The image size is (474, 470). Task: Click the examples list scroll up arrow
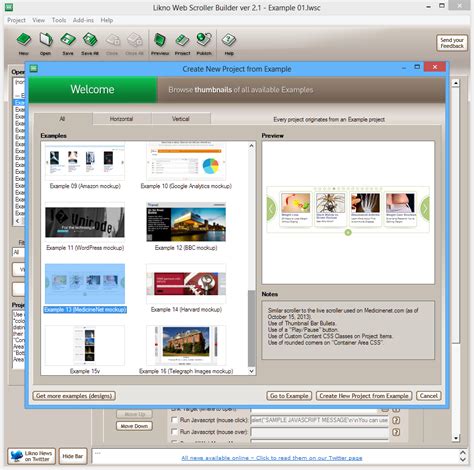(252, 146)
